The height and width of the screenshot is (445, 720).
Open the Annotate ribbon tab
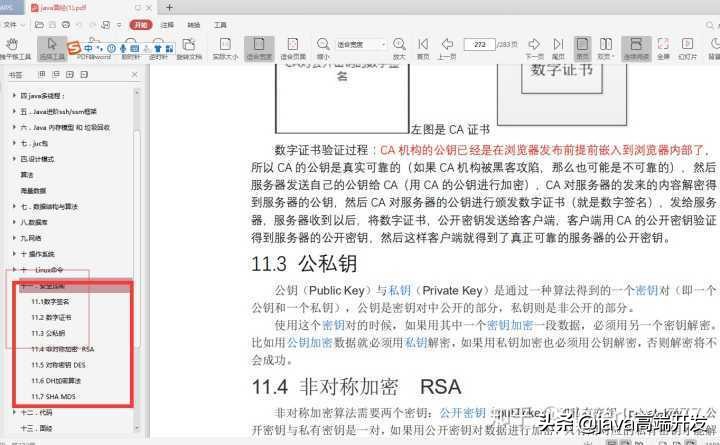[167, 25]
